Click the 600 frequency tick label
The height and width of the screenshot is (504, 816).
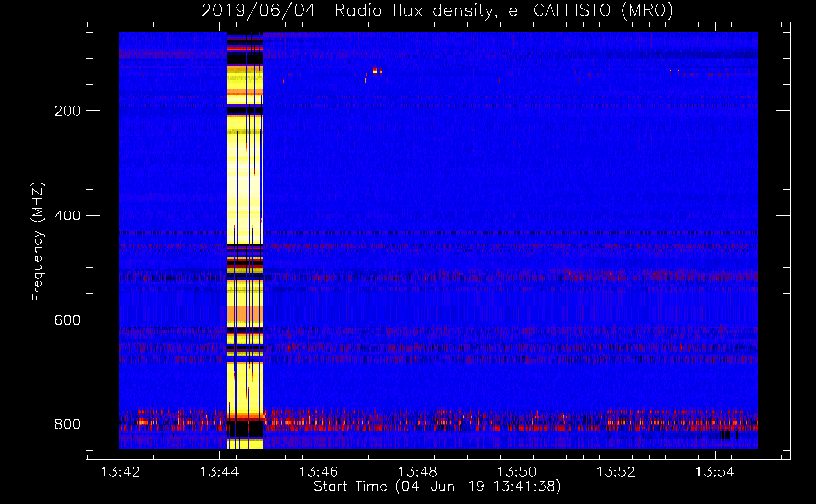[68, 321]
